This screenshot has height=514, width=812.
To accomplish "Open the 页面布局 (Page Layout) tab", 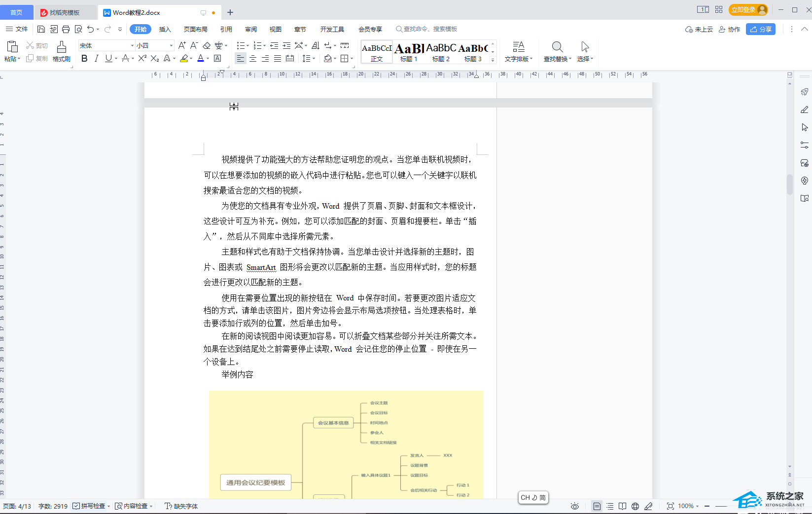I will [x=195, y=29].
